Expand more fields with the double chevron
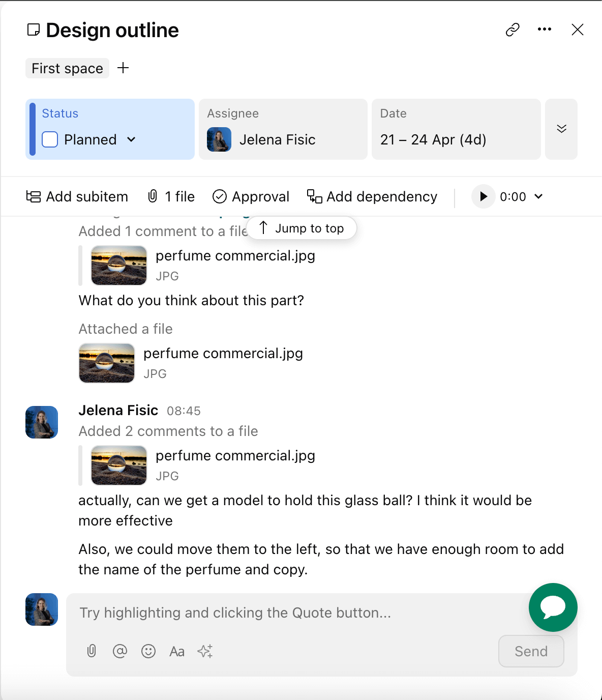Viewport: 602px width, 700px height. pos(561,129)
